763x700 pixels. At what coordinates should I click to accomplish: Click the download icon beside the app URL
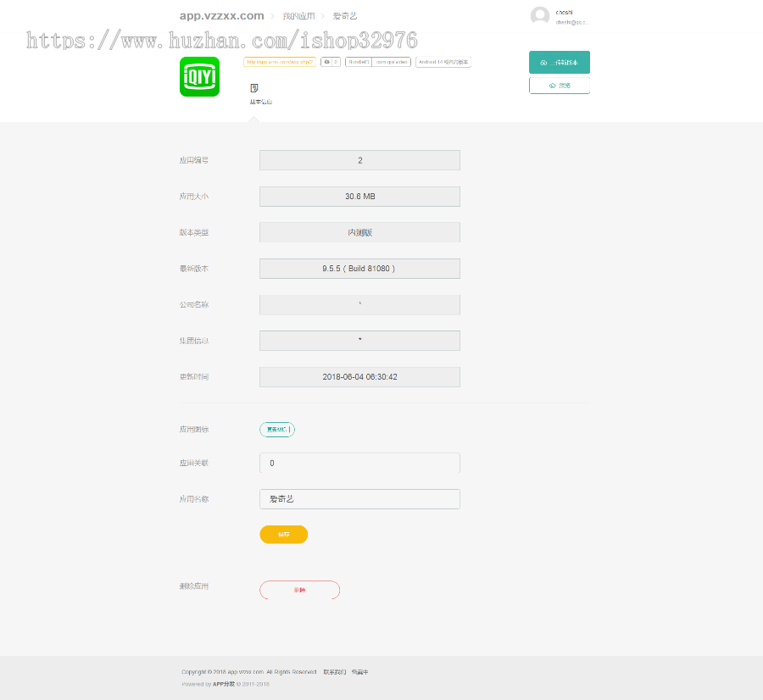click(327, 63)
